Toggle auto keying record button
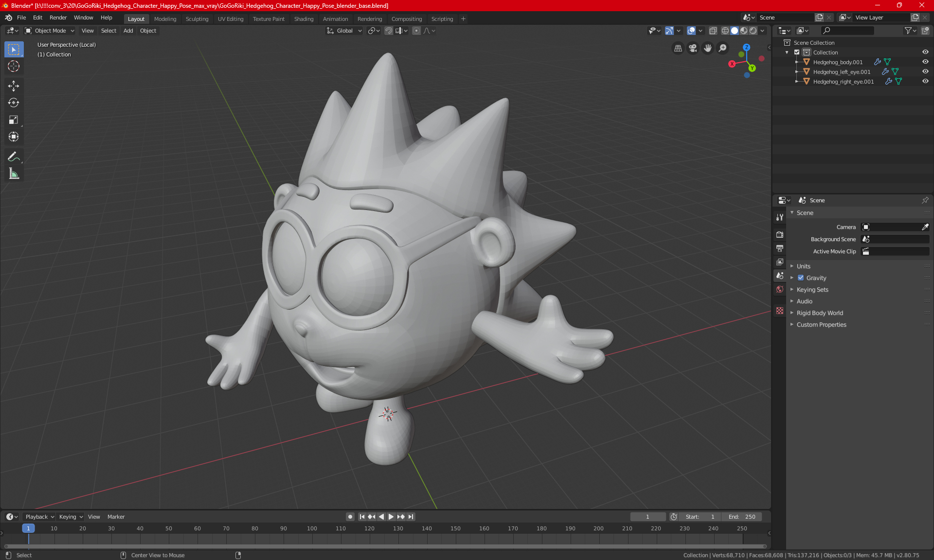The width and height of the screenshot is (934, 560). tap(350, 517)
